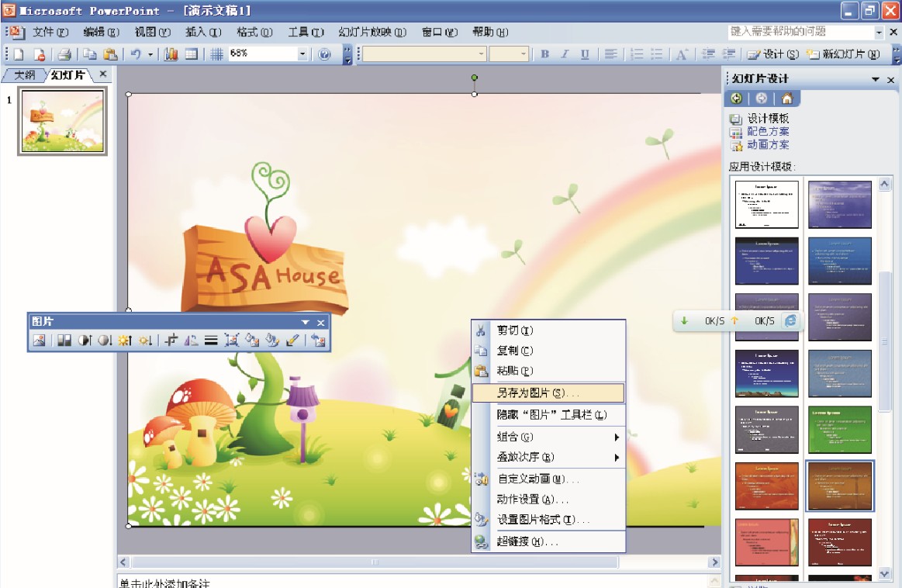Toggle left text alignment
The image size is (902, 588).
coord(611,54)
